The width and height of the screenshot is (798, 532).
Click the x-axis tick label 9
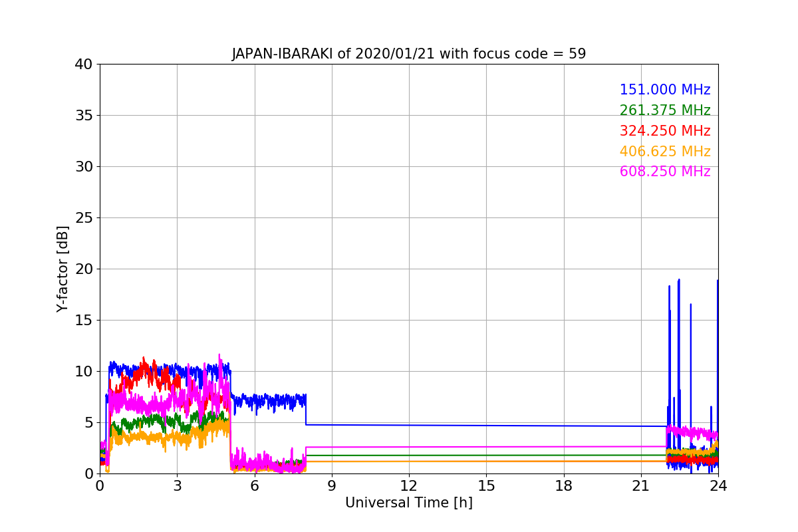pyautogui.click(x=332, y=486)
